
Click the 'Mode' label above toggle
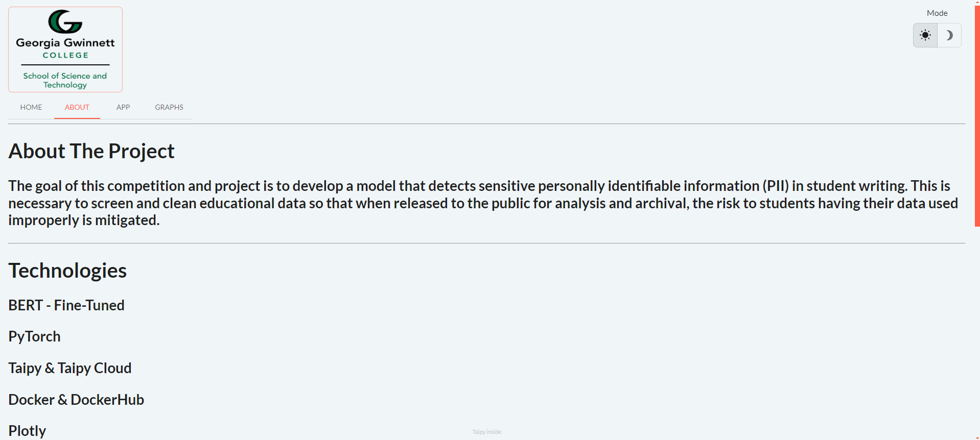tap(937, 13)
